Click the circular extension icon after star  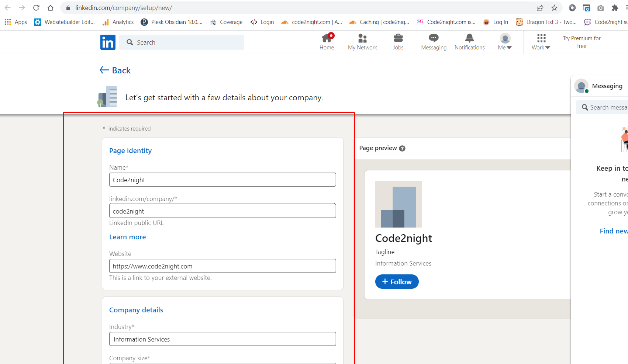572,8
